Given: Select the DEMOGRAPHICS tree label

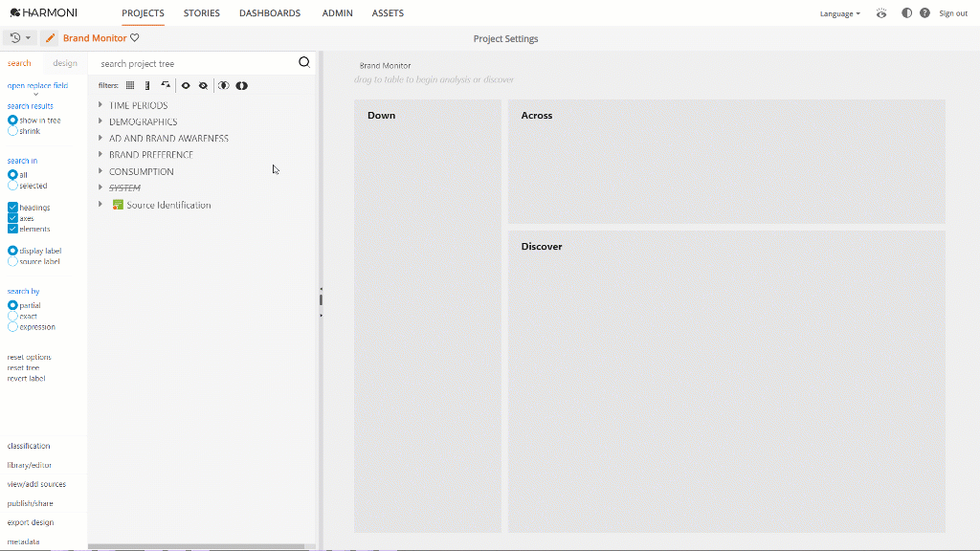Looking at the screenshot, I should tap(144, 121).
